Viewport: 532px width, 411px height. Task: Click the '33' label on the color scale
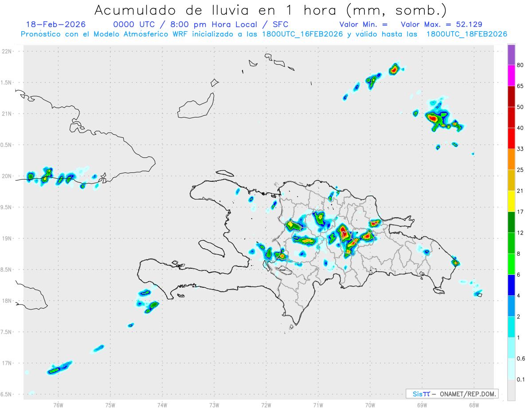[x=520, y=149]
